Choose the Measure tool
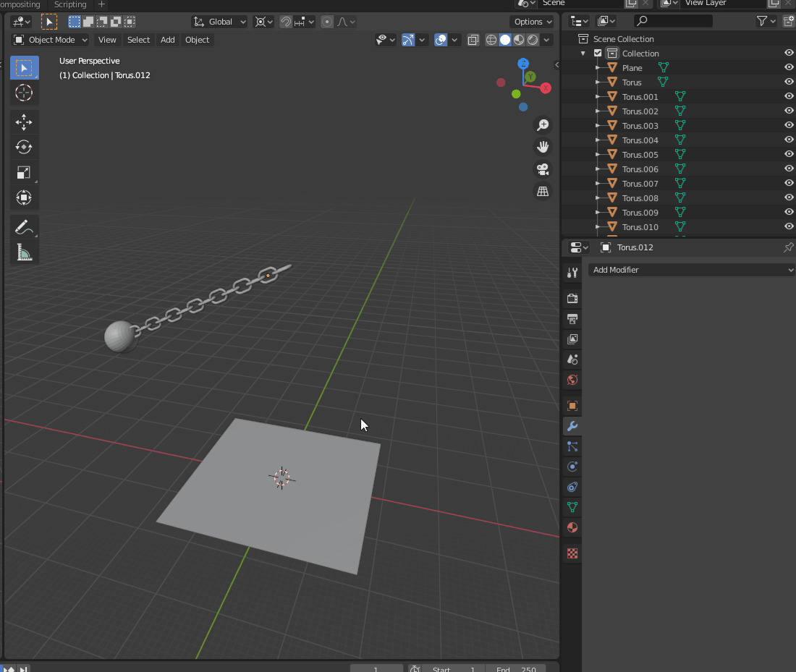The height and width of the screenshot is (672, 796). 24,252
